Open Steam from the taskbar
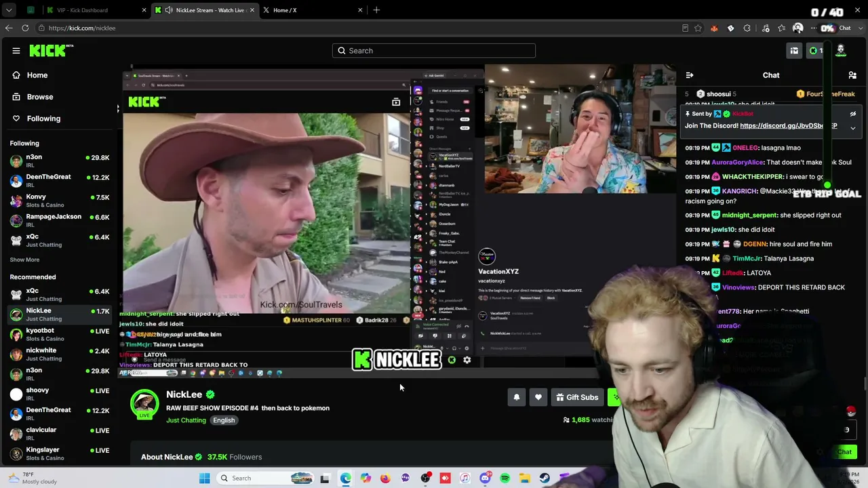Image resolution: width=868 pixels, height=488 pixels. point(545,479)
